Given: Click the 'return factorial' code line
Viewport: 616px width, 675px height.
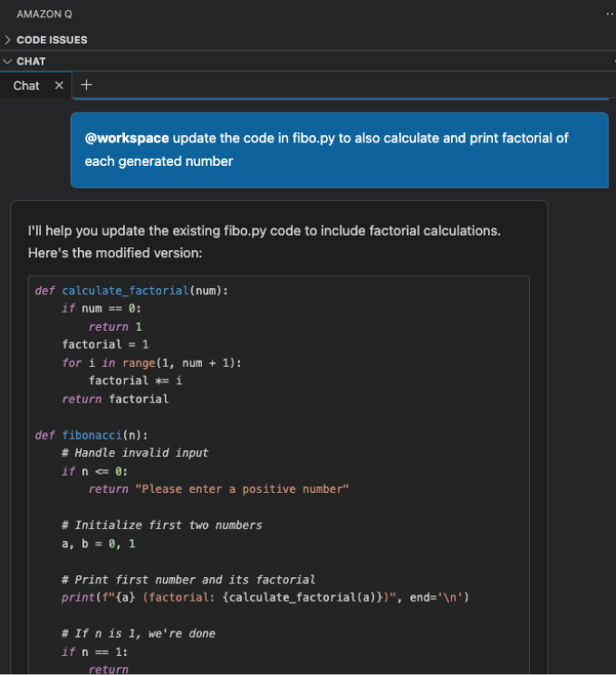Looking at the screenshot, I should click(x=115, y=399).
